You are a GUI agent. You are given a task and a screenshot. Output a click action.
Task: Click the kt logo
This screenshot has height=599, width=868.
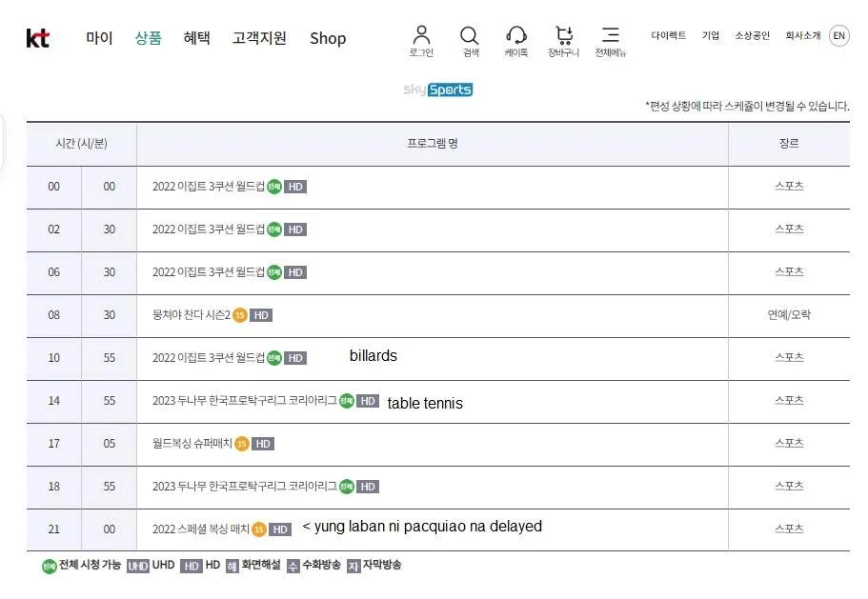38,39
